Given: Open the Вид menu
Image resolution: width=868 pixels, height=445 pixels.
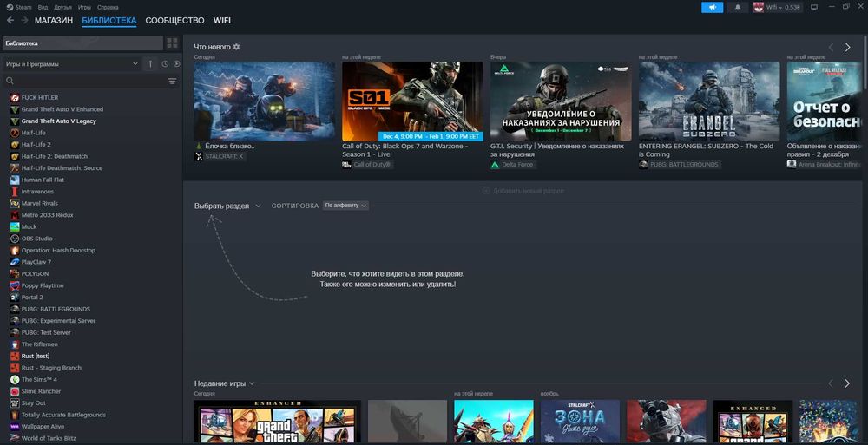Looking at the screenshot, I should (x=43, y=7).
